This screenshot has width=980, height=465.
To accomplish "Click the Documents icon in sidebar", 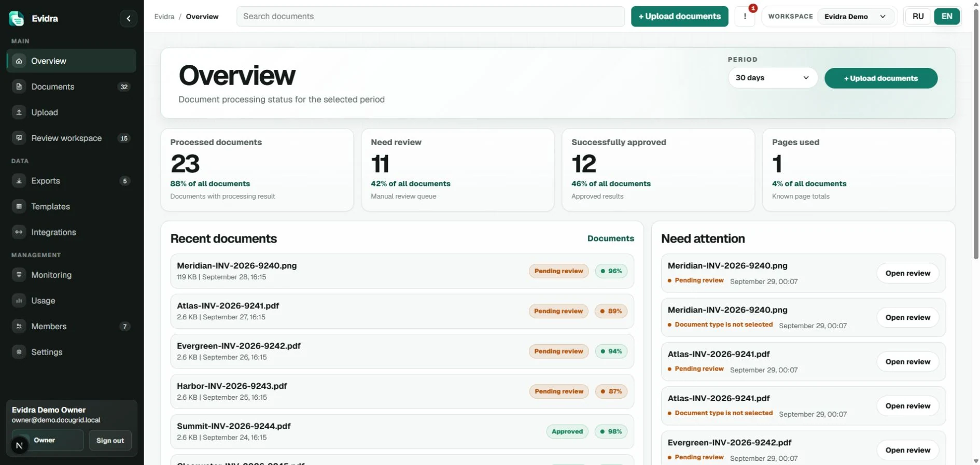I will click(x=19, y=87).
